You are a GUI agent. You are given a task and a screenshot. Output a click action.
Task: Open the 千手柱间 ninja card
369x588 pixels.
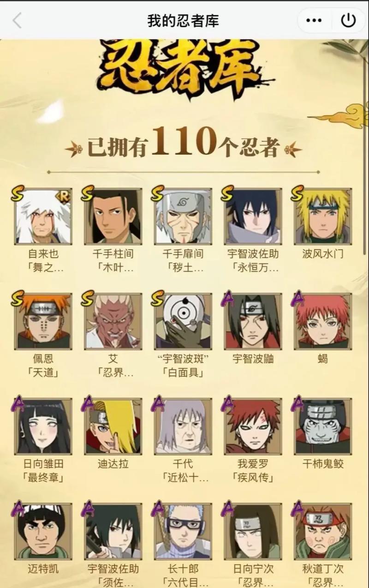point(113,216)
